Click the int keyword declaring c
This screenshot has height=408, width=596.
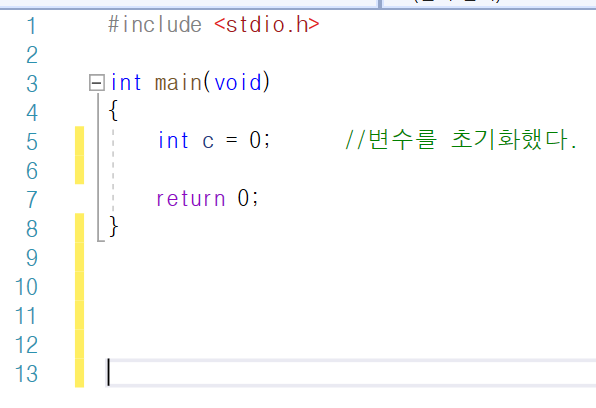click(173, 140)
